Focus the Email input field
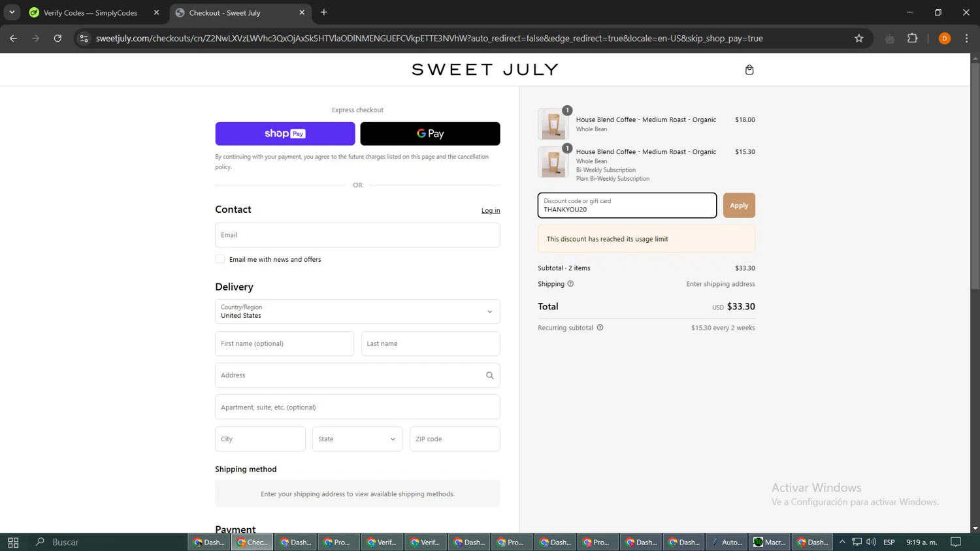The image size is (980, 551). point(357,235)
